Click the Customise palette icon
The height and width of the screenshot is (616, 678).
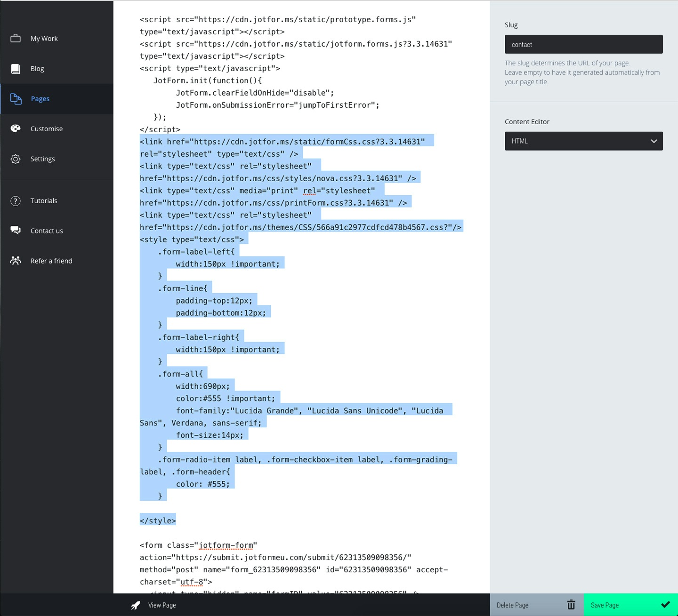tap(16, 128)
